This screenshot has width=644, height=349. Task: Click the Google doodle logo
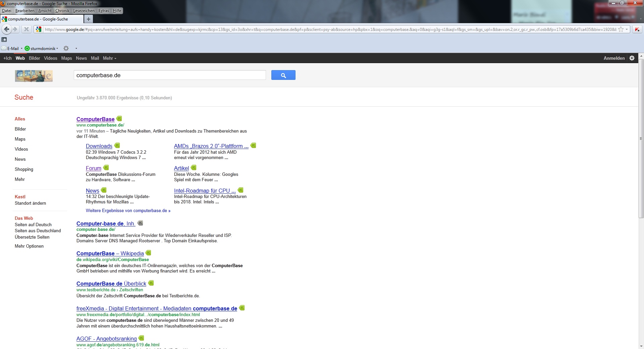pyautogui.click(x=34, y=76)
